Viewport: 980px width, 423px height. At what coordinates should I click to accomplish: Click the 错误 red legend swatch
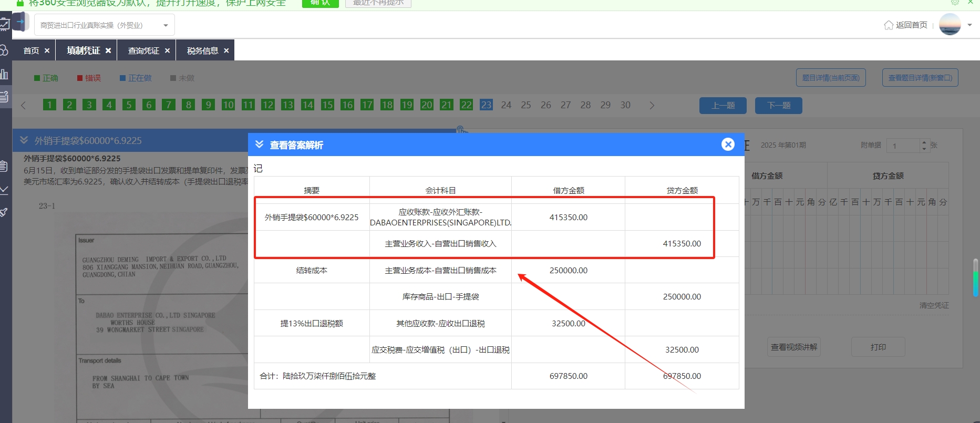[80, 78]
